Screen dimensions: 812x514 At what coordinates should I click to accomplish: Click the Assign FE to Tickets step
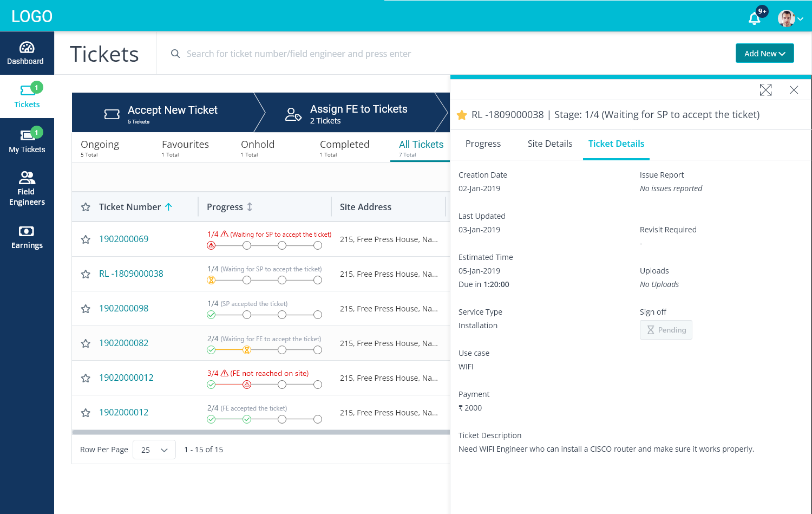pos(358,113)
